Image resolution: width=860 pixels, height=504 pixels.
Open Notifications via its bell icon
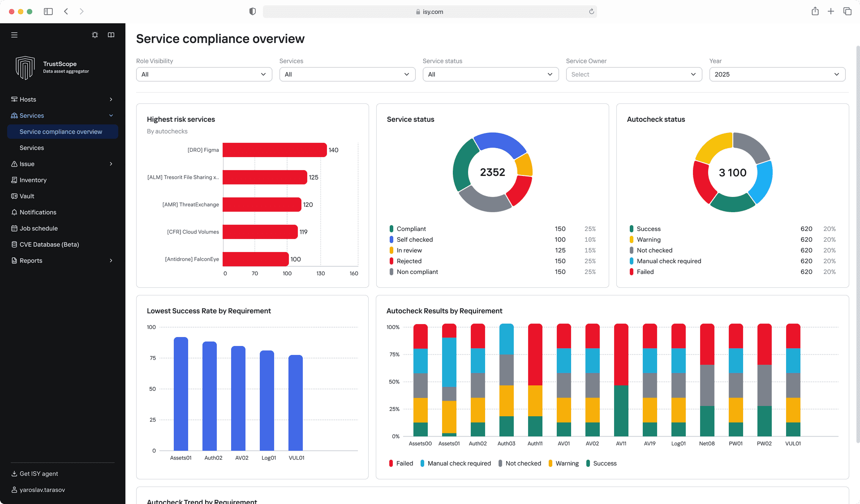[14, 212]
